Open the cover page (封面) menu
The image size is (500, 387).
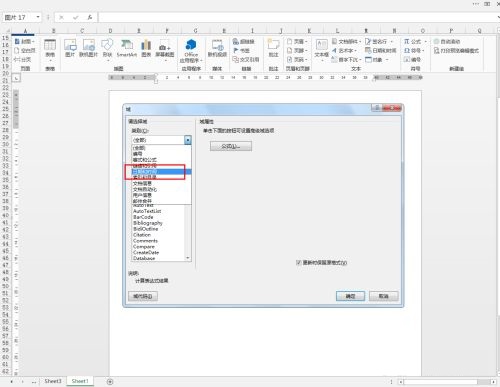25,41
